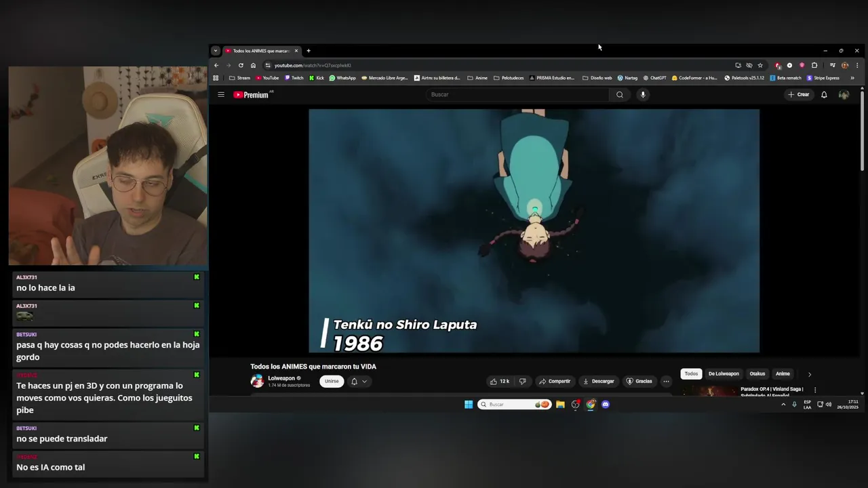Open the taskbar clock showing 17:11
Viewport: 868px width, 488px height.
coord(848,405)
